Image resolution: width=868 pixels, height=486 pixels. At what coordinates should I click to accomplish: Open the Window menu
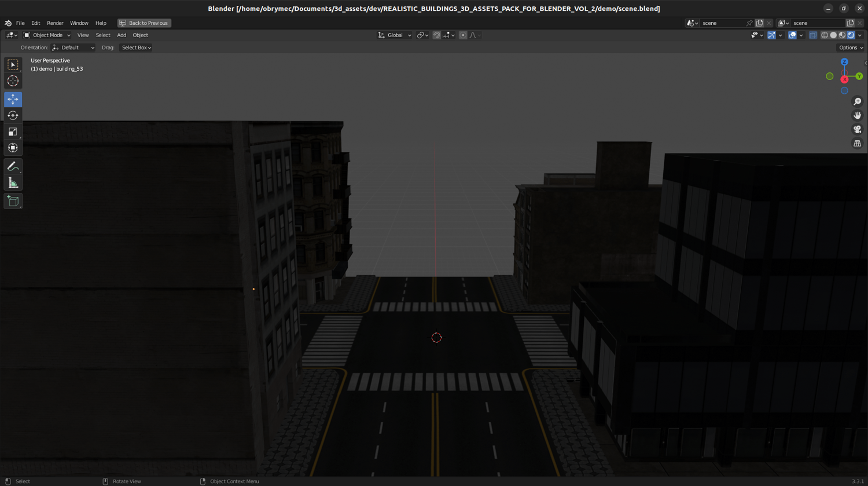coord(79,23)
